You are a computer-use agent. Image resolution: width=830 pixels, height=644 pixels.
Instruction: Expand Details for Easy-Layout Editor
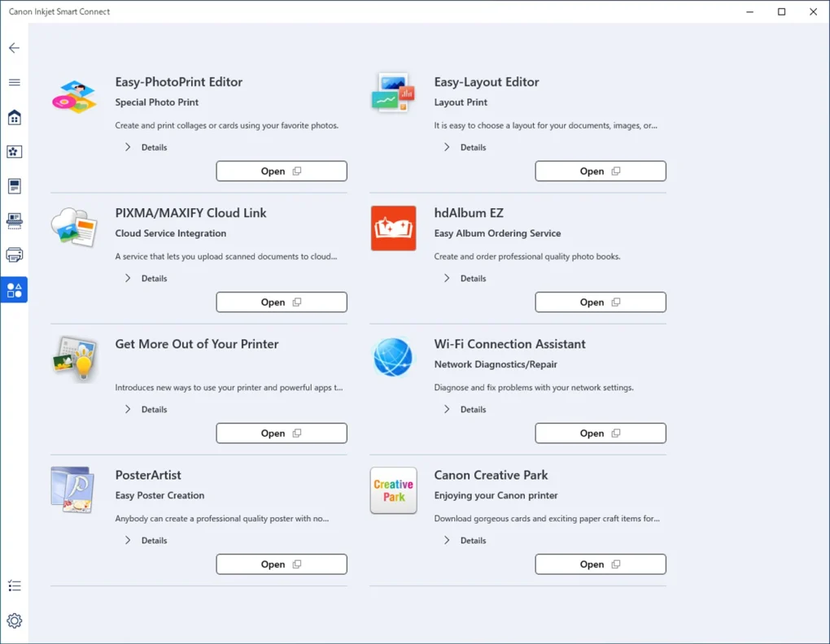[465, 147]
